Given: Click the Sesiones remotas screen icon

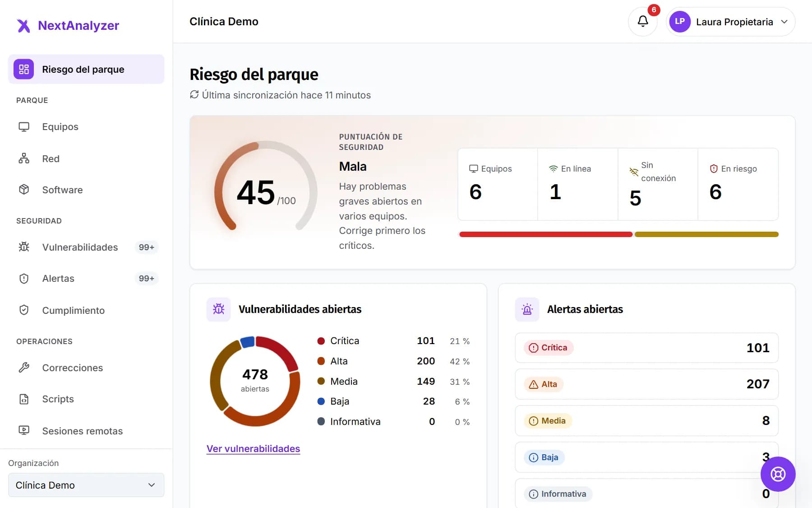Looking at the screenshot, I should tap(24, 431).
